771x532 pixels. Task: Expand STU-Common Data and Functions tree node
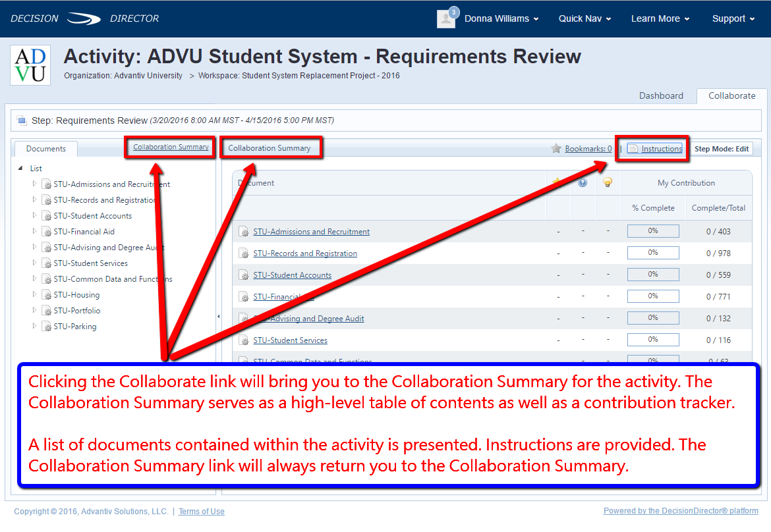tap(34, 278)
